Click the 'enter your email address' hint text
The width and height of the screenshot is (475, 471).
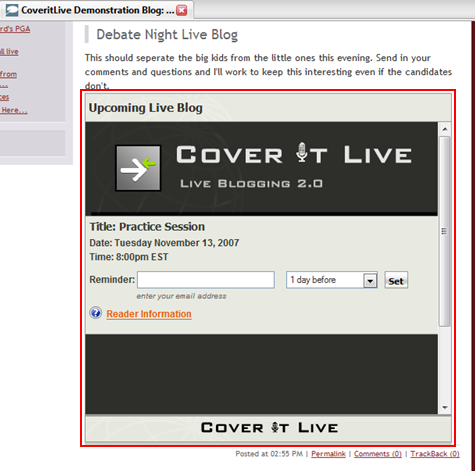pyautogui.click(x=181, y=296)
